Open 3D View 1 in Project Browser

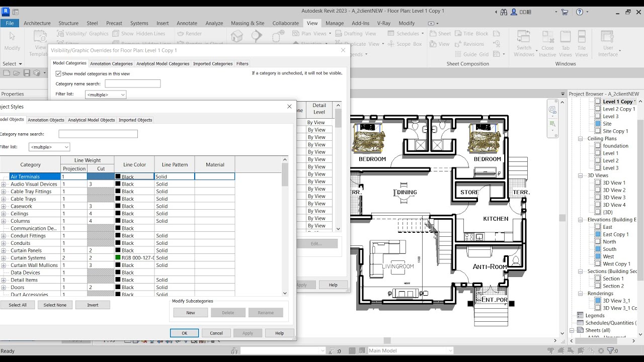(614, 183)
